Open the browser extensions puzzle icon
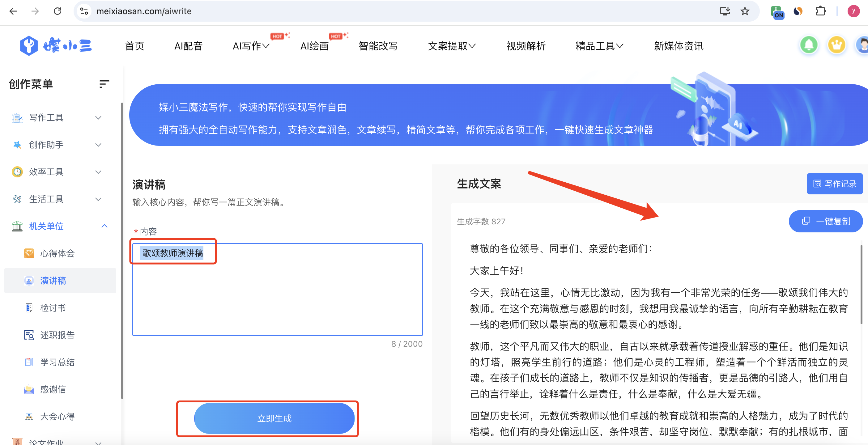Viewport: 868px width, 445px height. 820,11
